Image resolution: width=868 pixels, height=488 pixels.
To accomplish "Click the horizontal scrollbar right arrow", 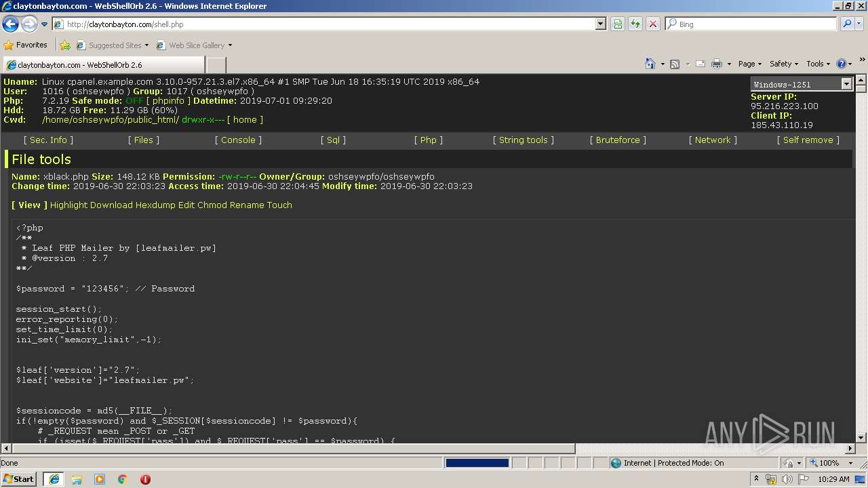I will click(x=850, y=449).
